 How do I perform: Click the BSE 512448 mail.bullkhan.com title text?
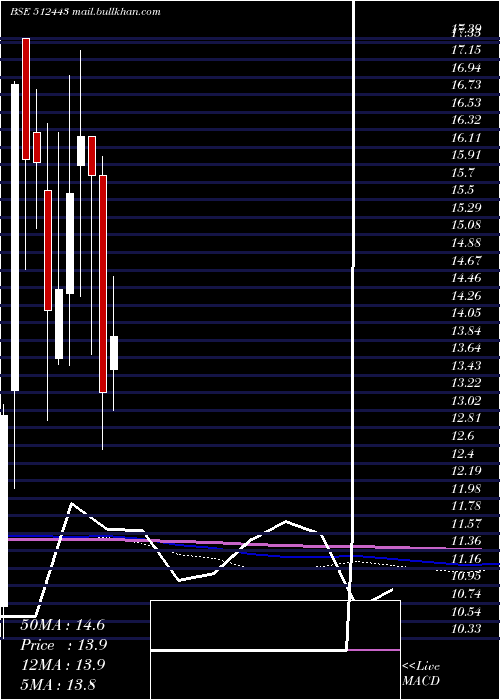85,12
